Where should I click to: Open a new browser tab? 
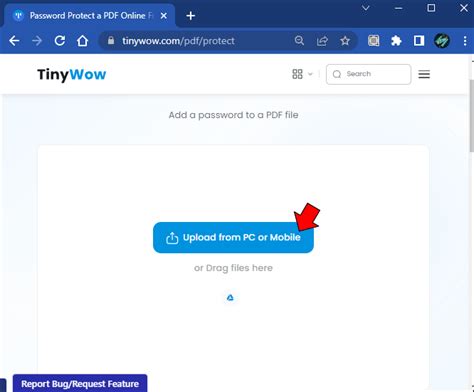(x=191, y=16)
